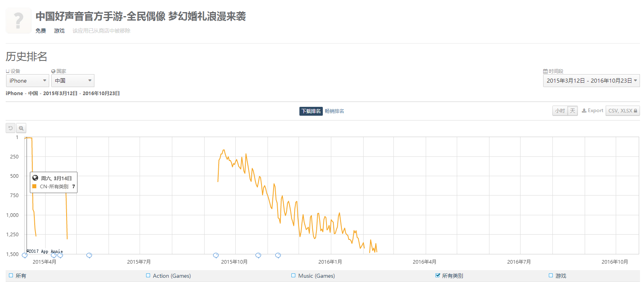The image size is (644, 283).
Task: Toggle the 游戏 checkbox in the legend
Action: pos(551,276)
